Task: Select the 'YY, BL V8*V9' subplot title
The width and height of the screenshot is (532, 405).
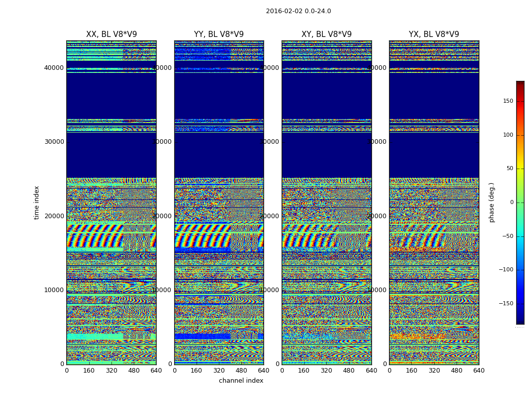Action: 219,34
